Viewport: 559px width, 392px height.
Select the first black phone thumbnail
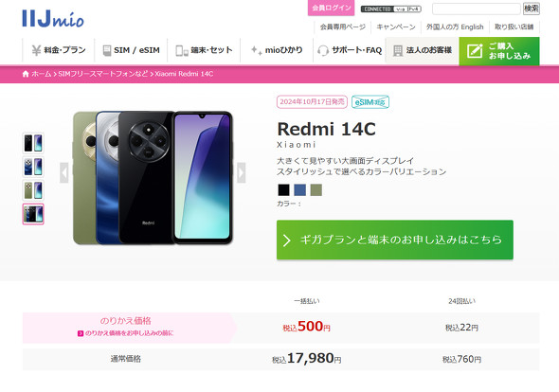click(x=33, y=143)
